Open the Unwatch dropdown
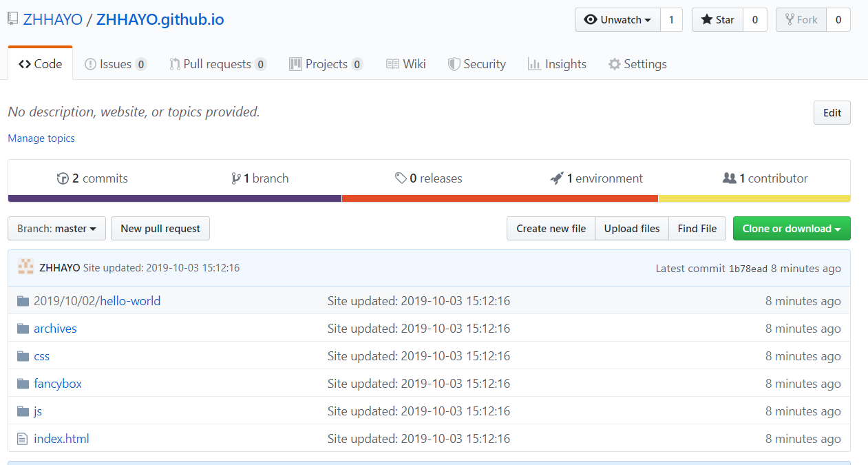Image resolution: width=868 pixels, height=465 pixels. 617,20
